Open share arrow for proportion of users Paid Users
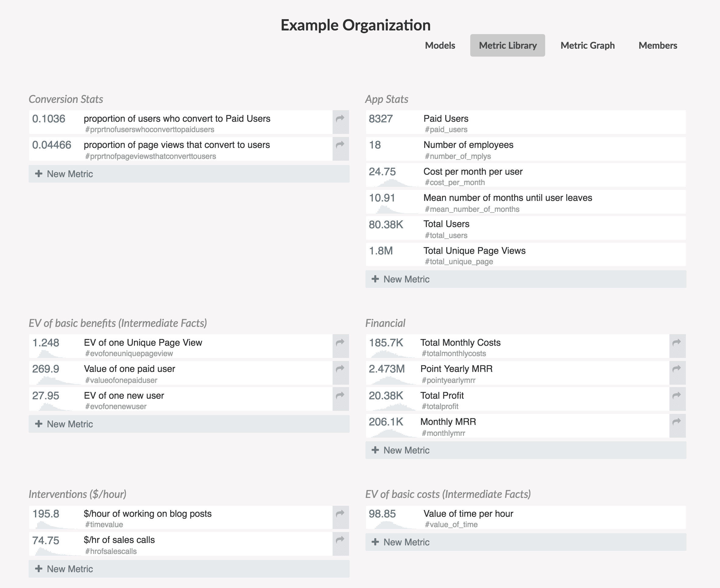 (x=341, y=122)
